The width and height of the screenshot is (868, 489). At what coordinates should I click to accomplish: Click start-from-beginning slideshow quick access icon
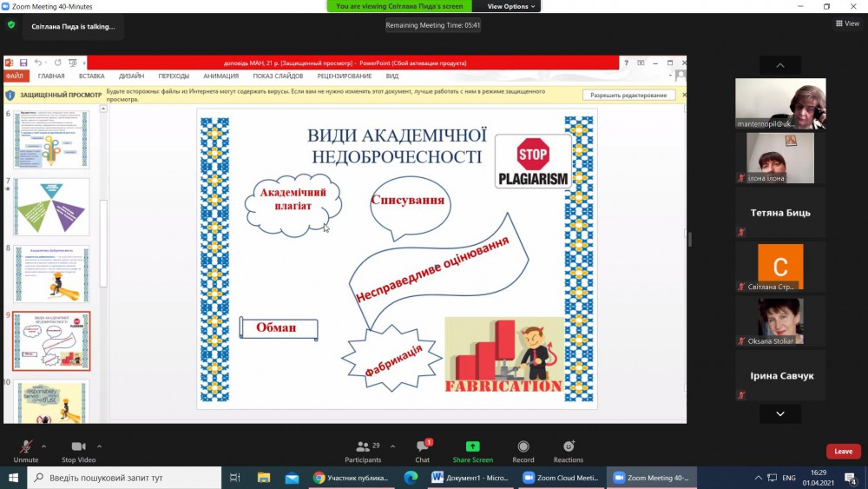click(x=72, y=63)
